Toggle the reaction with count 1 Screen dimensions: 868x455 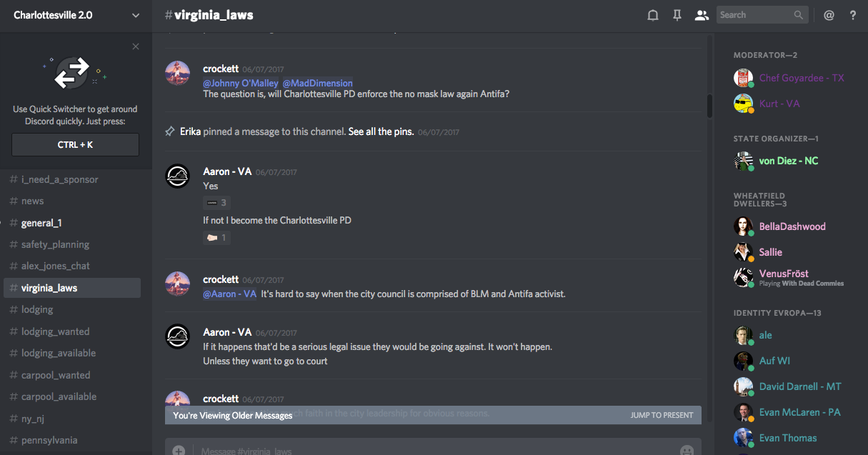click(x=216, y=238)
